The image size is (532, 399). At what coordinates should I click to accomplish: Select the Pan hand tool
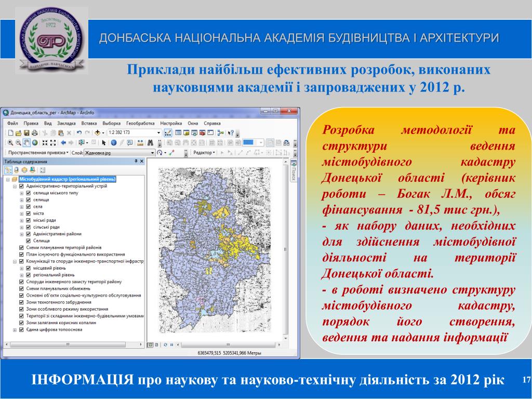[x=26, y=143]
